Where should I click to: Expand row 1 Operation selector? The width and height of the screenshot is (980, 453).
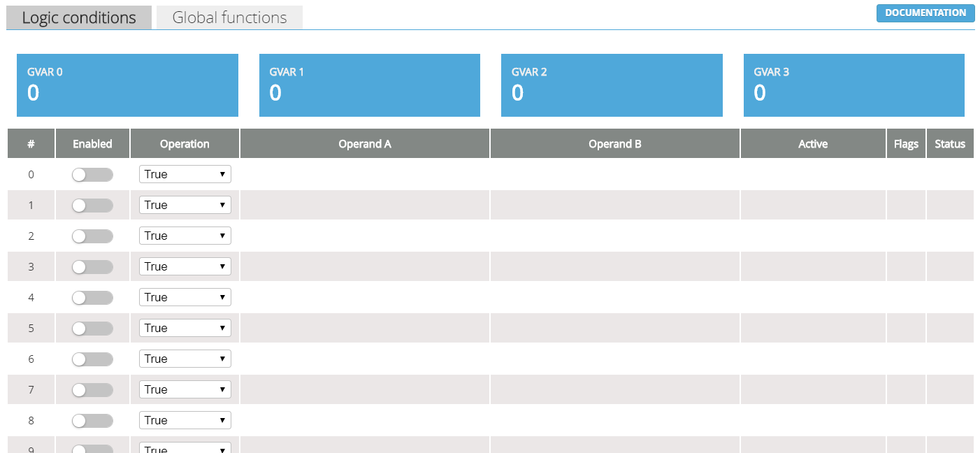pyautogui.click(x=185, y=205)
